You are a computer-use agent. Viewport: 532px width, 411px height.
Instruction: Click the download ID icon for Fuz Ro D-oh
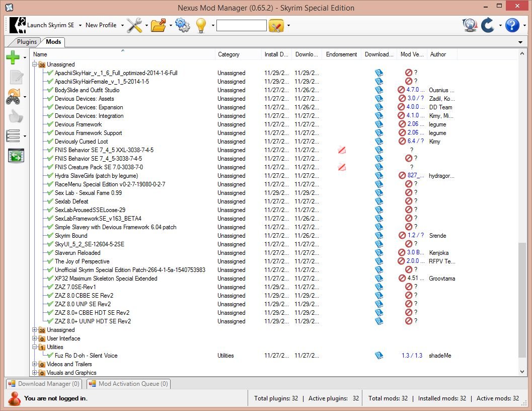click(x=379, y=355)
